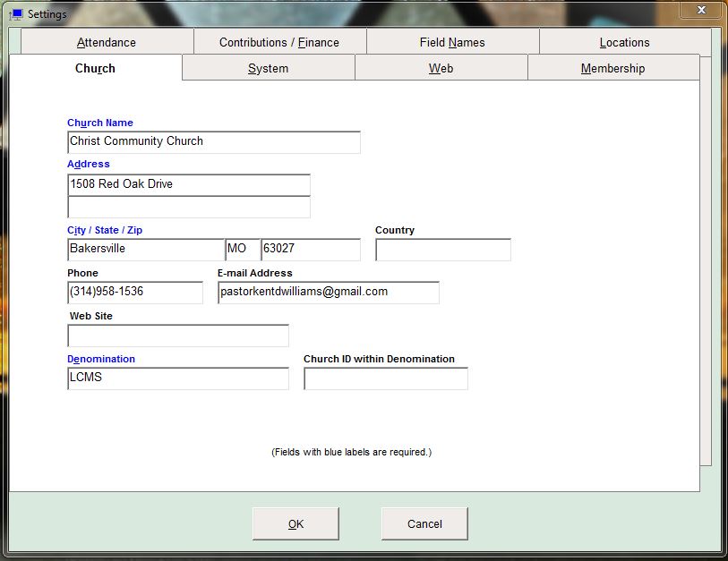The width and height of the screenshot is (728, 561).
Task: Click into the Church Name field
Action: coord(213,142)
